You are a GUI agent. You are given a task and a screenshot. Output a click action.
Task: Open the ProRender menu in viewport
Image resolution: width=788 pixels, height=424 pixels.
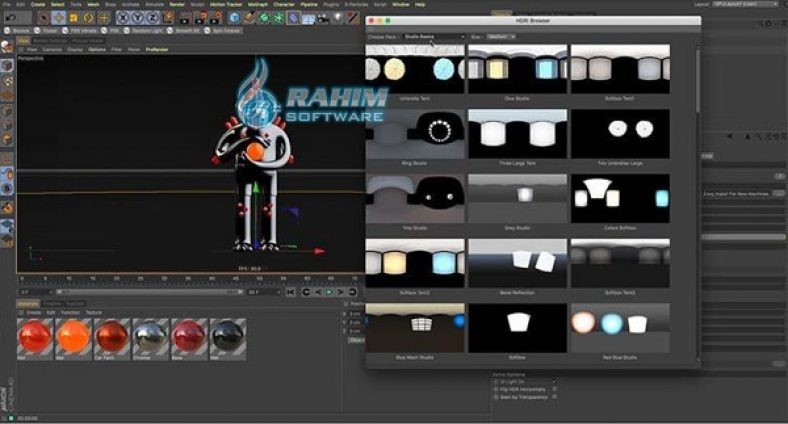157,49
